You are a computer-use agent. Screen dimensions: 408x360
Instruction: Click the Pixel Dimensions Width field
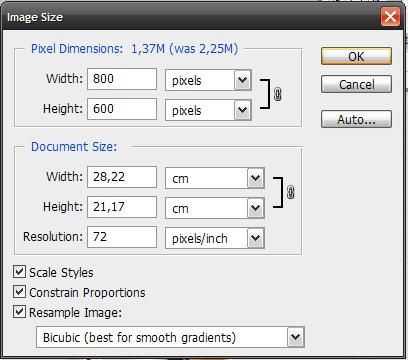(122, 79)
